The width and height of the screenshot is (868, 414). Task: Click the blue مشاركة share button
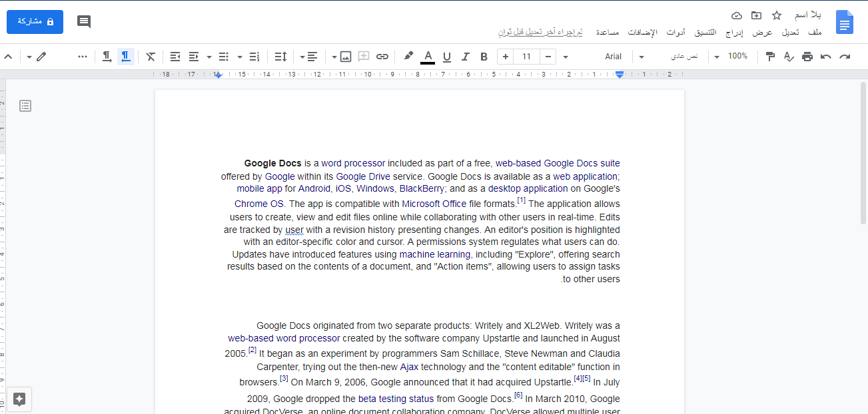pos(35,21)
